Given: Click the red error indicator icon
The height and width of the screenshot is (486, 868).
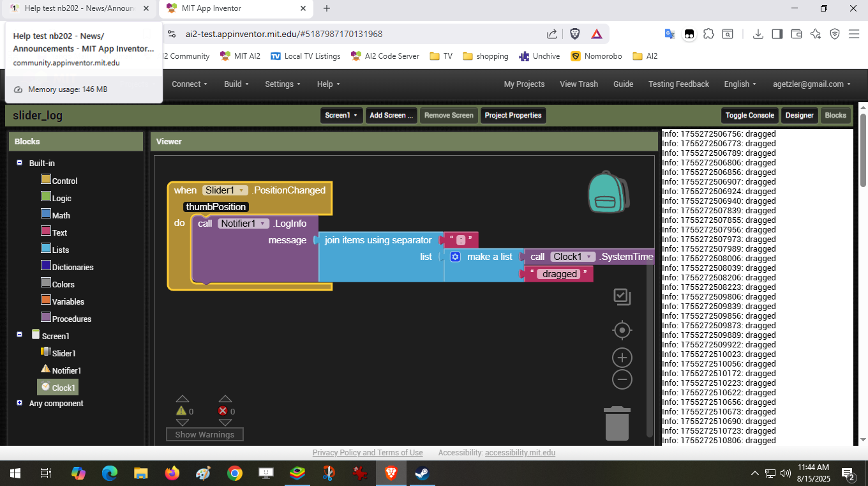Looking at the screenshot, I should pos(223,411).
